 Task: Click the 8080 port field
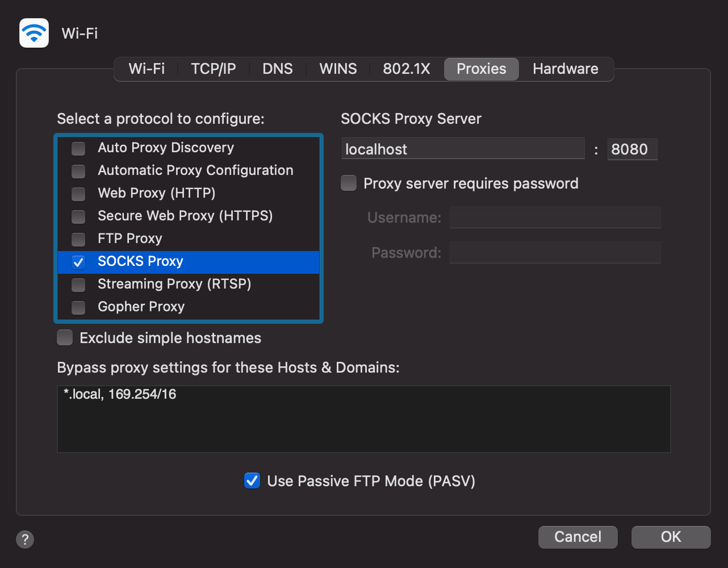tap(632, 149)
